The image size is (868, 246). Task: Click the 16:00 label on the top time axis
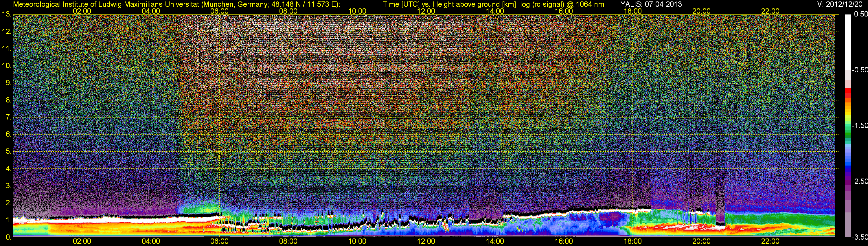[x=564, y=11]
